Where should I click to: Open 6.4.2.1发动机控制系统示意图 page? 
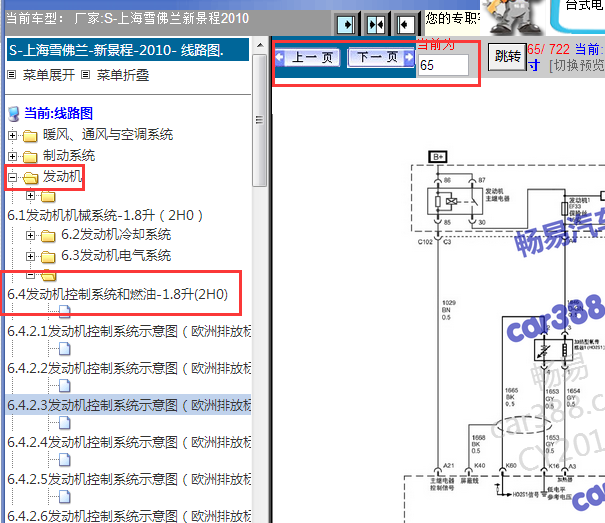point(129,332)
